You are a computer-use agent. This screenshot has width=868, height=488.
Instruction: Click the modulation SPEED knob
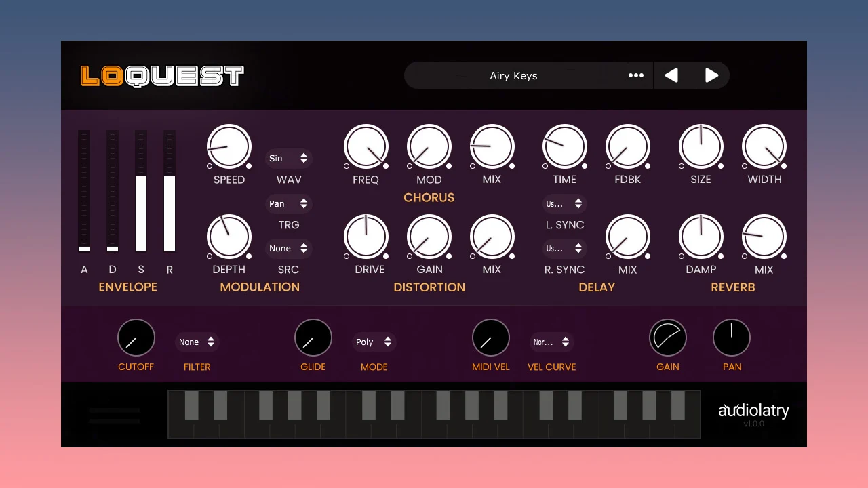[x=229, y=146]
